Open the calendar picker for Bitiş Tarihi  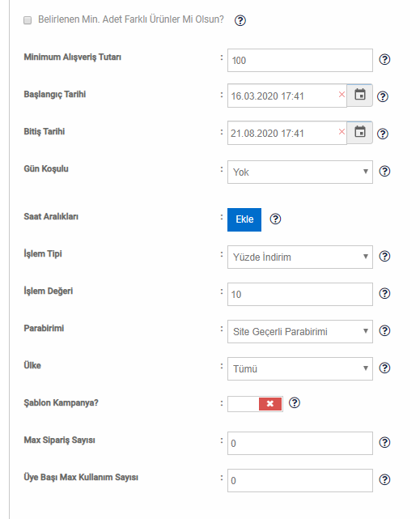click(x=360, y=133)
